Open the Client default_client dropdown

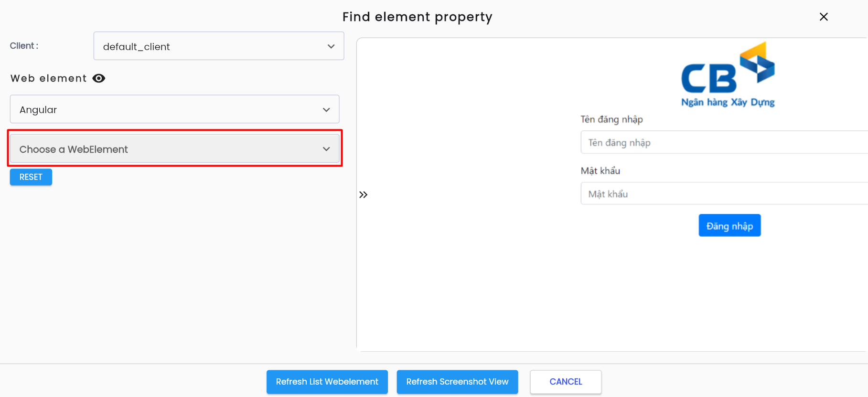219,46
